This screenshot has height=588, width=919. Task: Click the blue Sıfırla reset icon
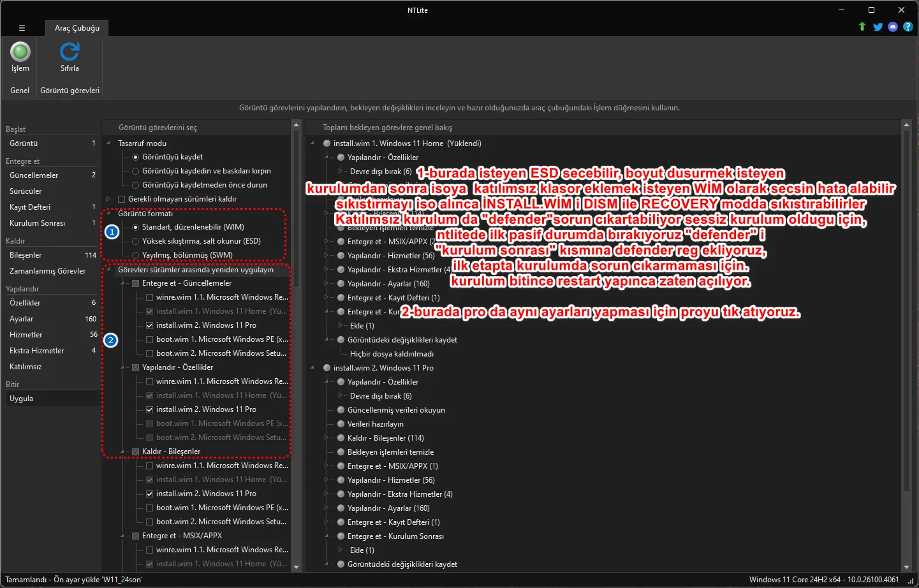70,52
